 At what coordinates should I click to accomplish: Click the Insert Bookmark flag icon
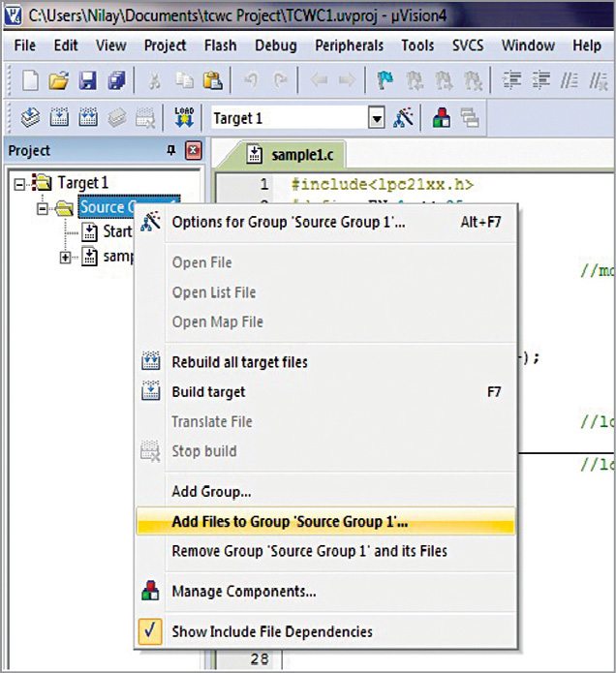(385, 81)
